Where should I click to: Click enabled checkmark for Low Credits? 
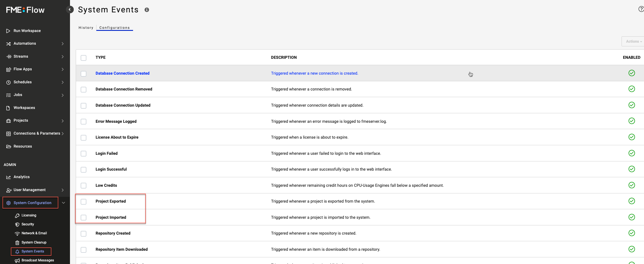pyautogui.click(x=631, y=185)
